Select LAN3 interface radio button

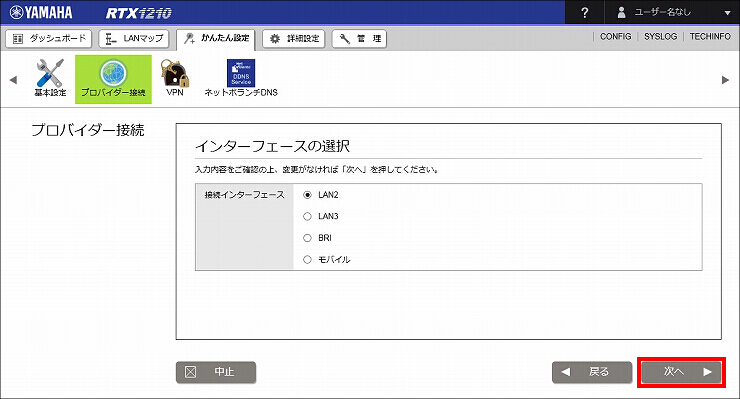click(x=307, y=216)
